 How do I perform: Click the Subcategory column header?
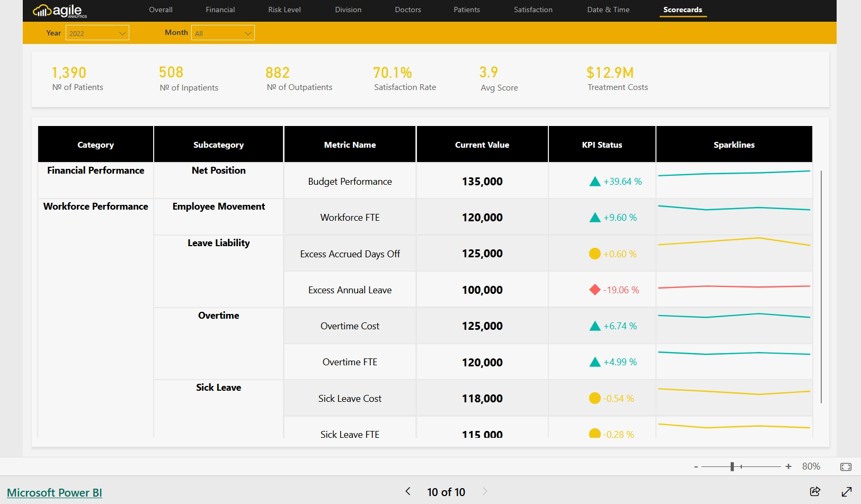[218, 144]
